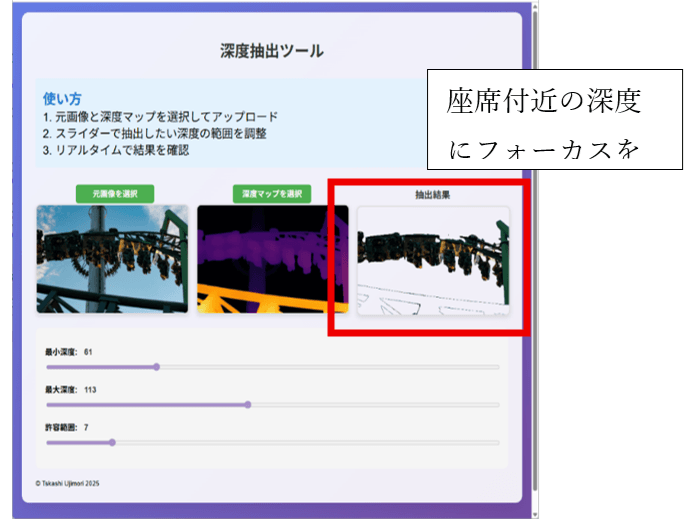
Task: Click the right end of 許容範囲 slider track
Action: (496, 443)
